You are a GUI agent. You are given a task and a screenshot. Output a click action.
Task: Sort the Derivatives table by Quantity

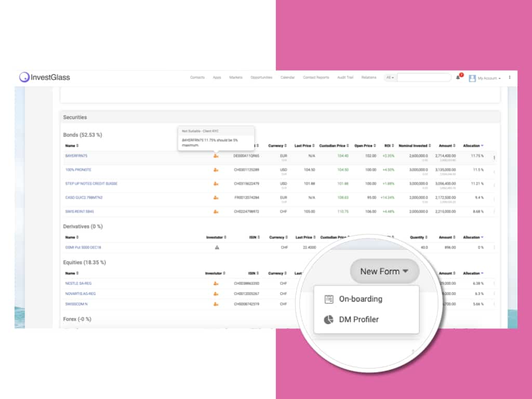(419, 237)
